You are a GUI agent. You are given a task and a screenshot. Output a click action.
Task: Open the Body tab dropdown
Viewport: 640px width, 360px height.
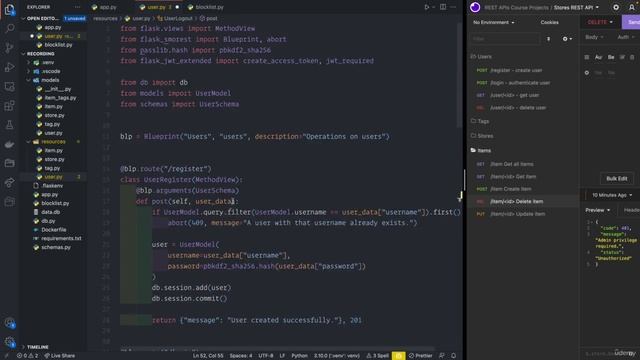594,37
